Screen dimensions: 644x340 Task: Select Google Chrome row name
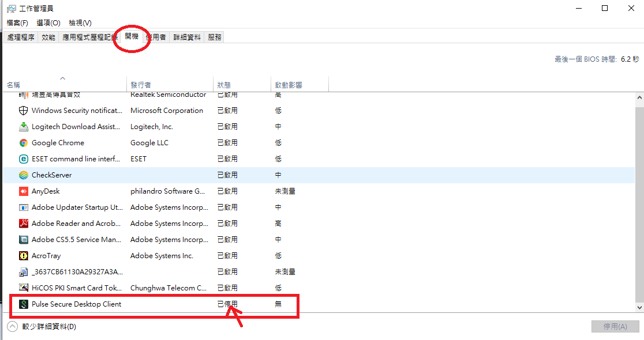click(58, 143)
